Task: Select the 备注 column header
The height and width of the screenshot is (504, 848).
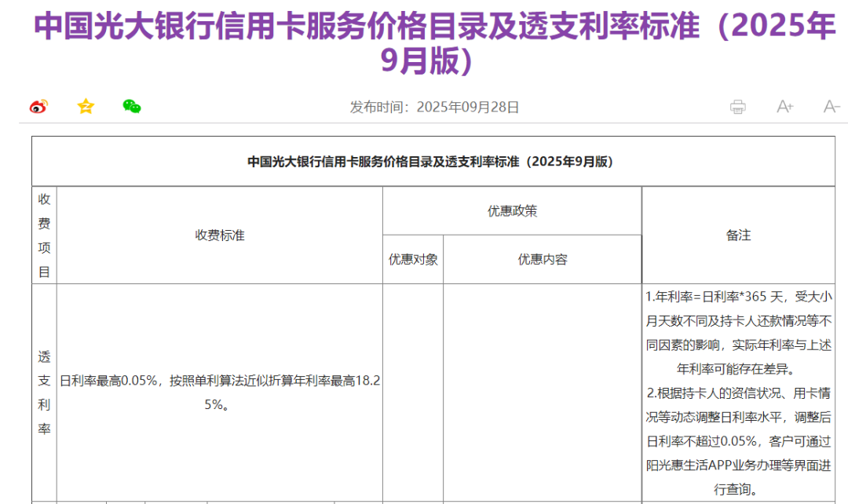Action: [738, 235]
